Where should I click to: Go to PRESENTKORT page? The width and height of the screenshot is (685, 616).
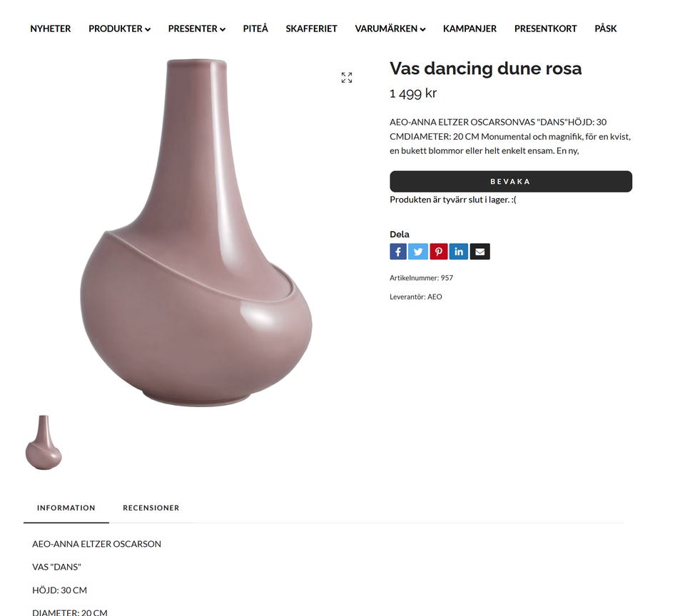(x=546, y=29)
